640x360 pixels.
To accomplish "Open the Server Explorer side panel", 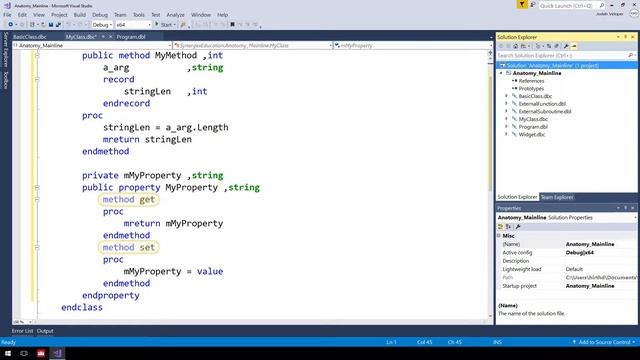I will (x=6, y=50).
